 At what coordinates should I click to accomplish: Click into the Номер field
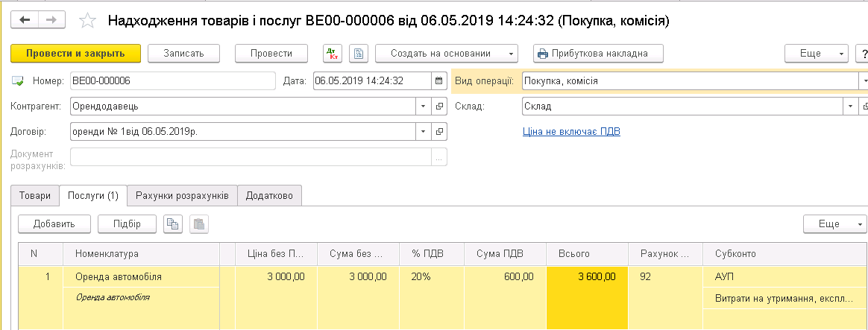click(x=173, y=80)
